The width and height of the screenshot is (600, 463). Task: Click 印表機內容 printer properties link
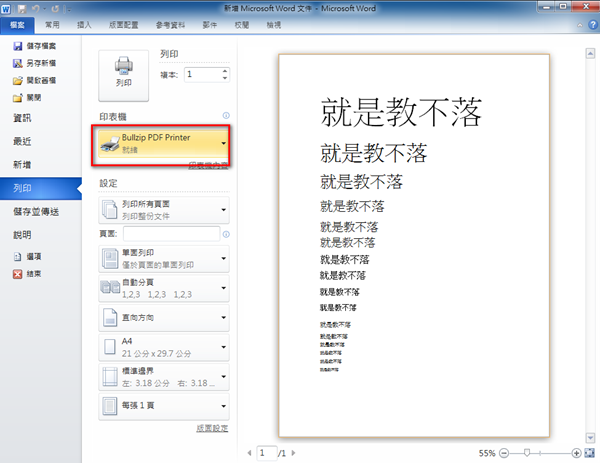209,165
